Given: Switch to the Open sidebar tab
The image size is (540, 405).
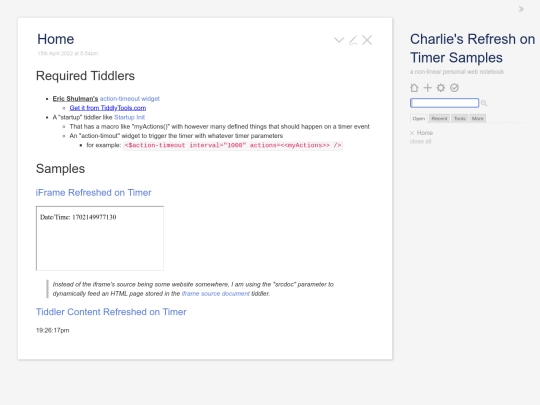Looking at the screenshot, I should pyautogui.click(x=419, y=118).
